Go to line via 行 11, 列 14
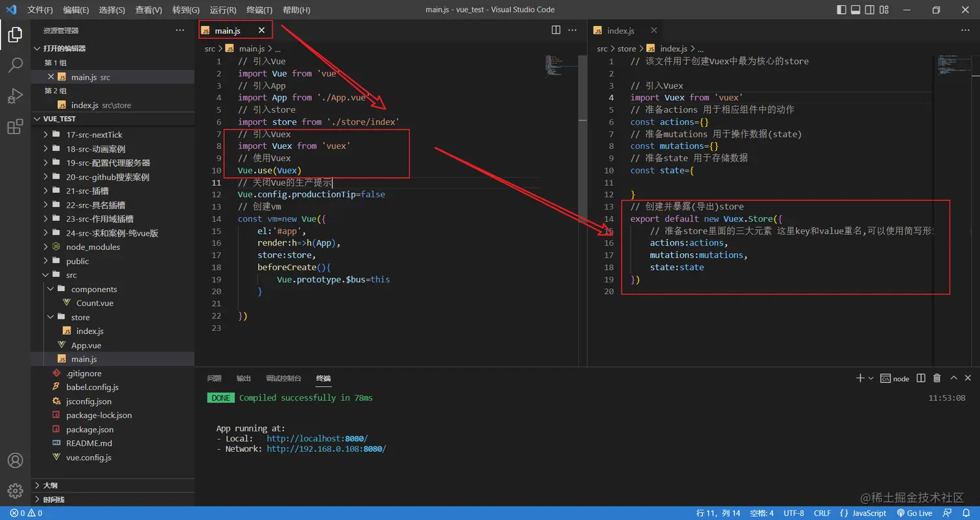The image size is (980, 520). (x=718, y=513)
